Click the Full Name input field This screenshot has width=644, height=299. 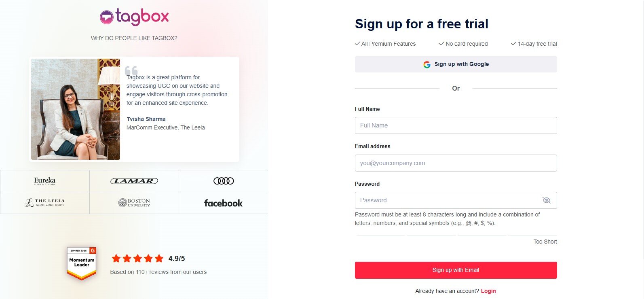pyautogui.click(x=456, y=125)
